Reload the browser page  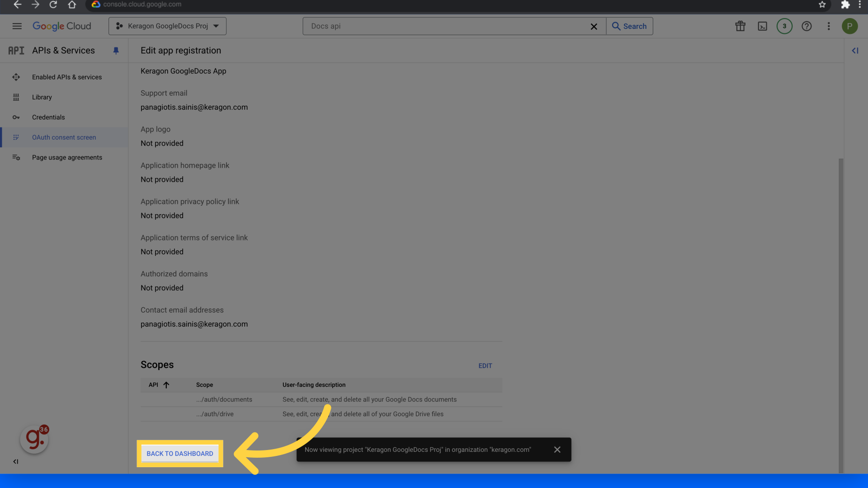(x=53, y=5)
